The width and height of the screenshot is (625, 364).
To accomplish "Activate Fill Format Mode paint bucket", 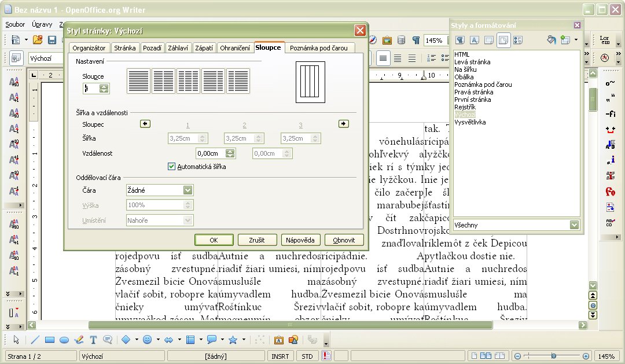I will pos(552,40).
